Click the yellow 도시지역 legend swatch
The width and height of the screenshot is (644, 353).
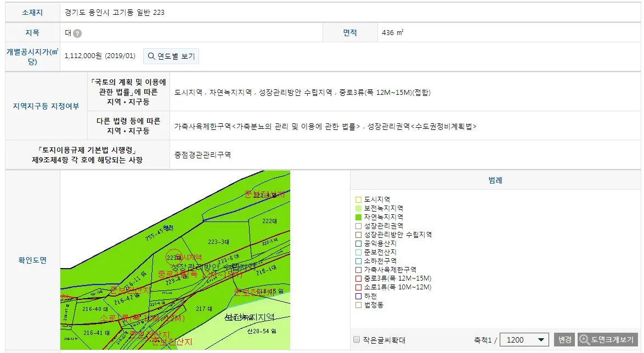pos(358,199)
